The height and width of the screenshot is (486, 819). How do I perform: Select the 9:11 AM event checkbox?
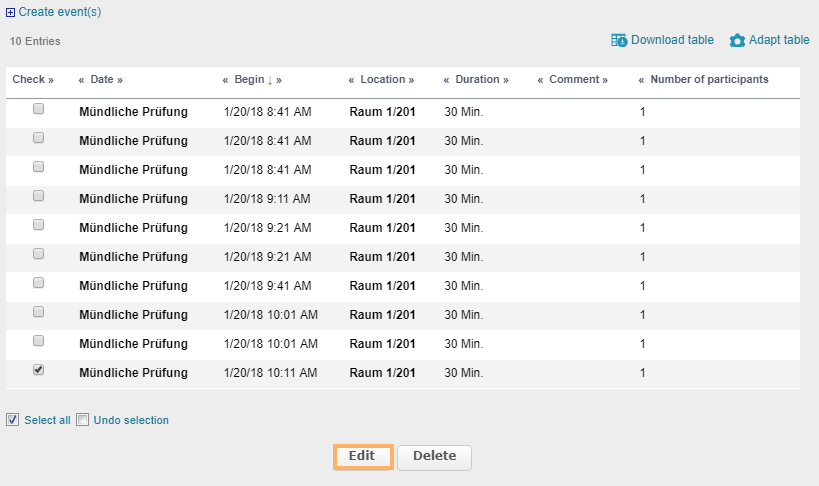tap(39, 196)
